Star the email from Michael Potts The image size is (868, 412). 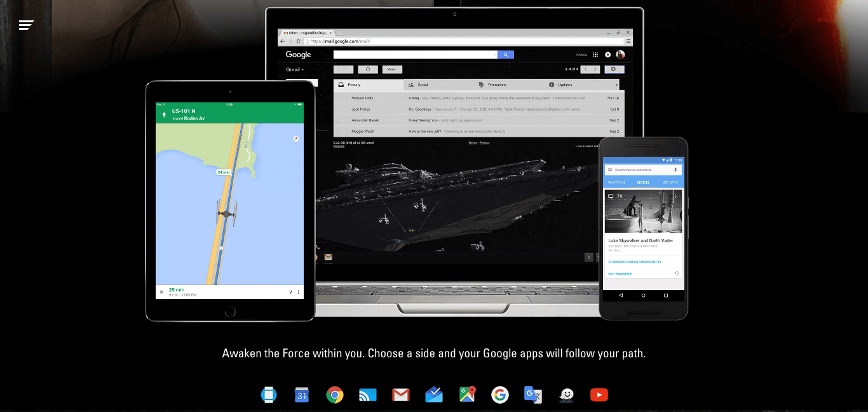344,98
